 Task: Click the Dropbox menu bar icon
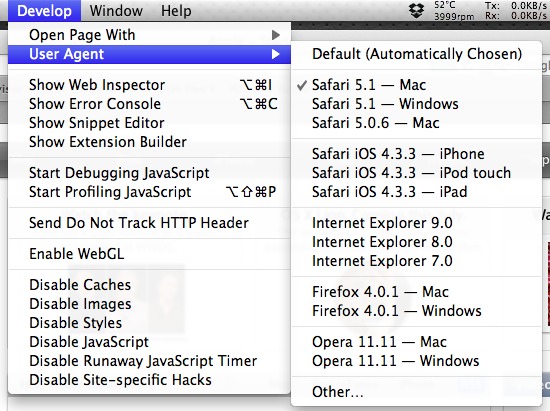click(416, 11)
